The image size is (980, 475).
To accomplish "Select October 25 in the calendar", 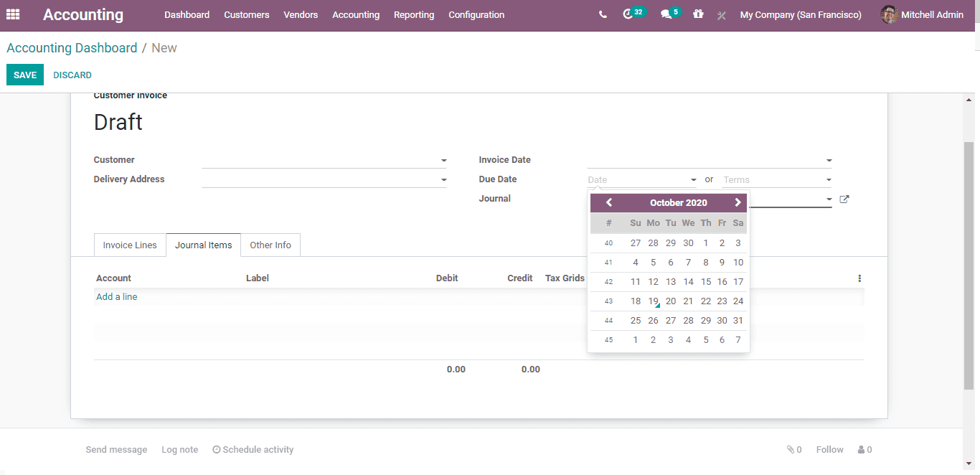I will coord(636,321).
